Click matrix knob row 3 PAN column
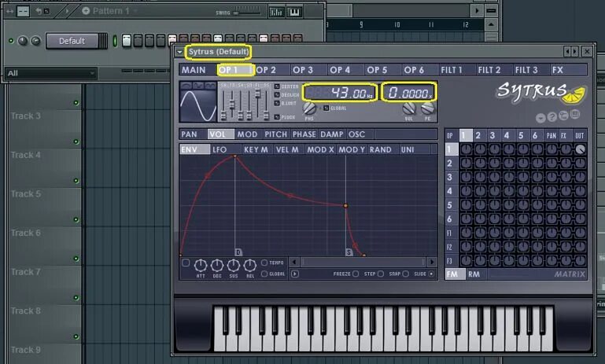The width and height of the screenshot is (605, 364). pos(552,177)
